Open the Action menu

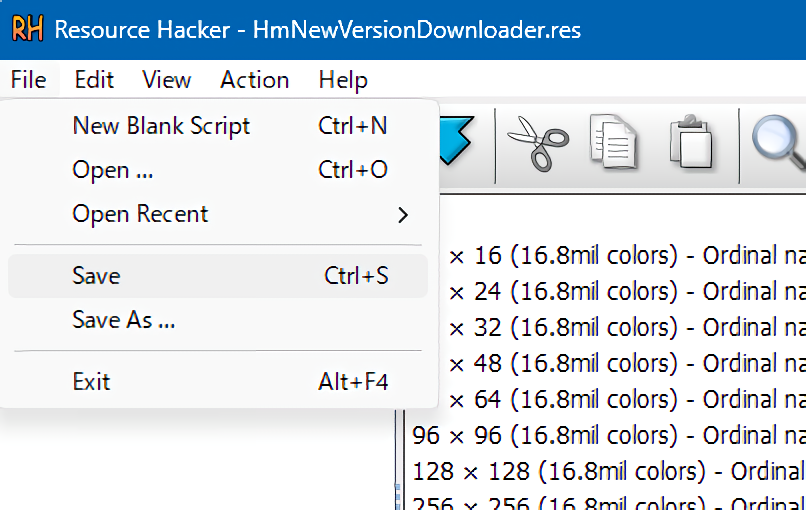254,80
